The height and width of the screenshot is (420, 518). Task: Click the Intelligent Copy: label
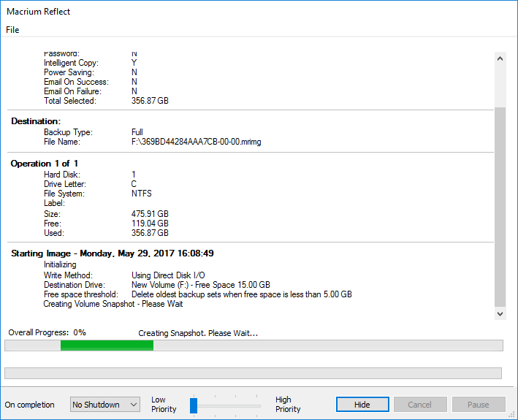(71, 63)
